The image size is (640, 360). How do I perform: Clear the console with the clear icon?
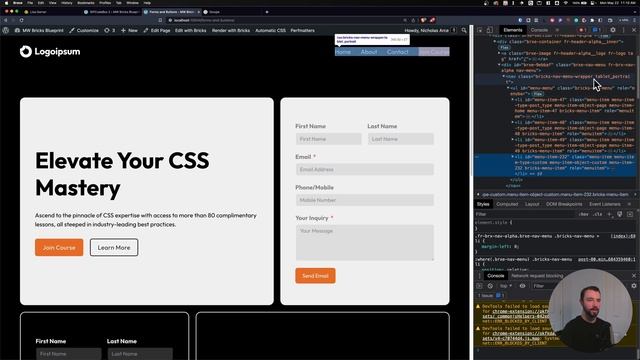(490, 286)
